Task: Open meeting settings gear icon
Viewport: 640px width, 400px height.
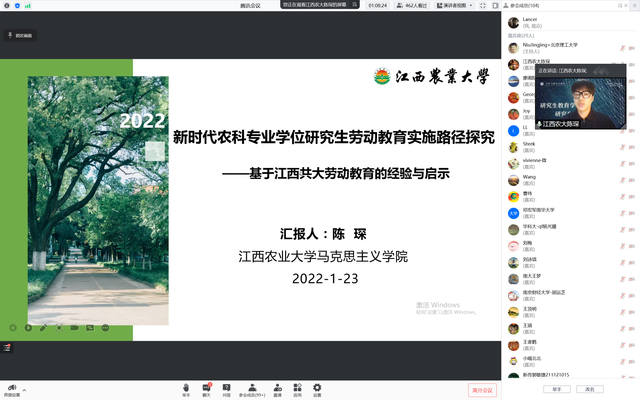Action: point(317,387)
